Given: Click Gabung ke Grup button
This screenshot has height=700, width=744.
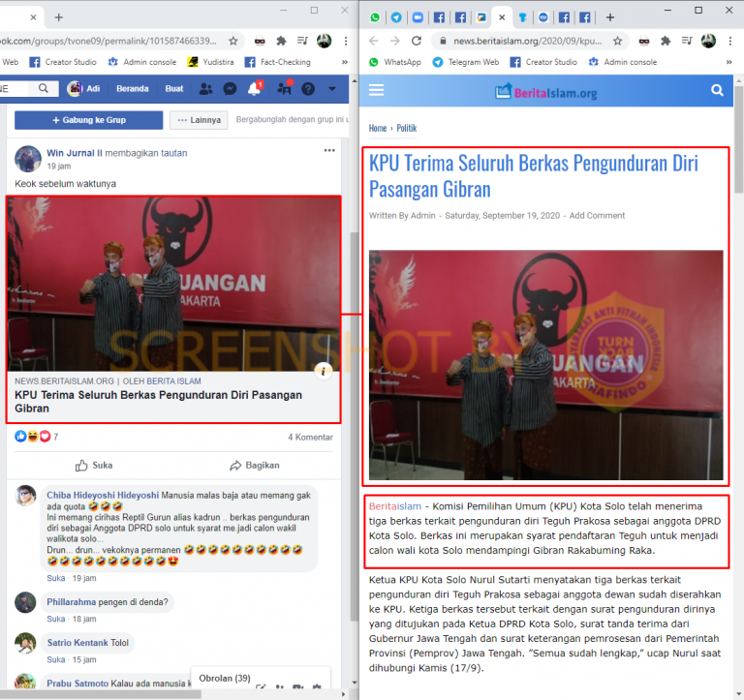Looking at the screenshot, I should [x=89, y=120].
